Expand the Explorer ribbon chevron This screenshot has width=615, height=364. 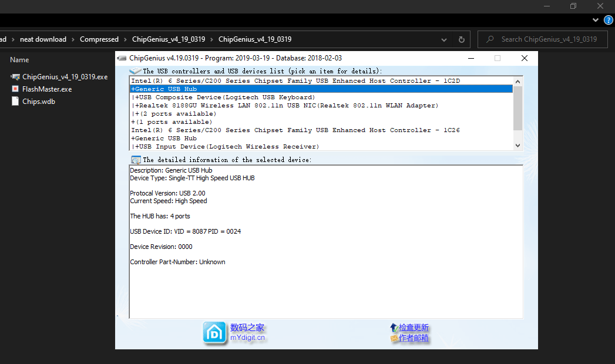pyautogui.click(x=596, y=20)
